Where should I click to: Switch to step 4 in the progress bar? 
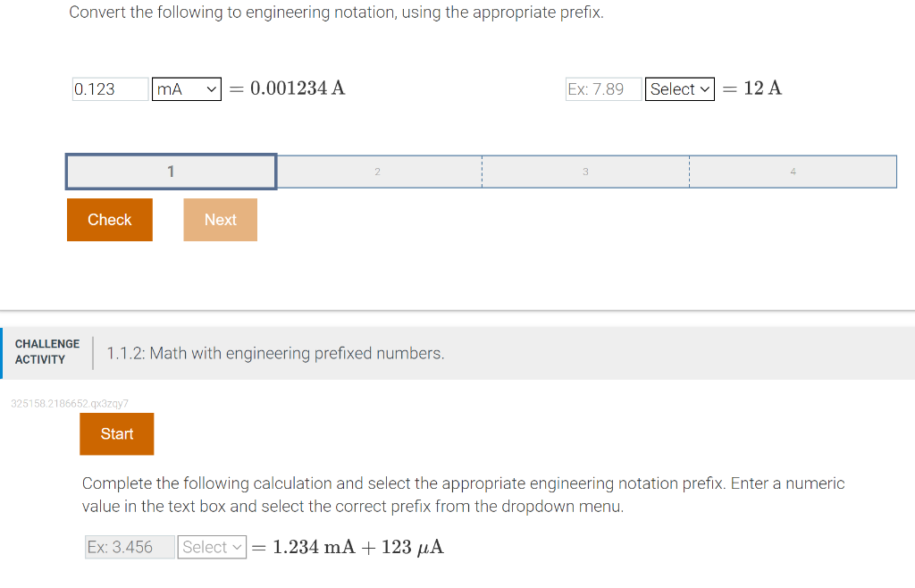click(x=793, y=171)
